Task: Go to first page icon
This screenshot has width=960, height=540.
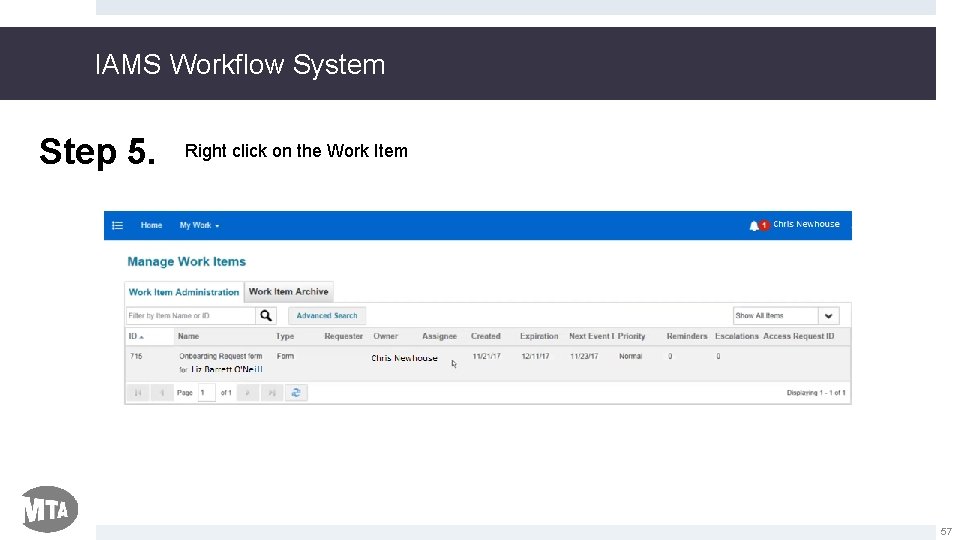Action: click(138, 392)
